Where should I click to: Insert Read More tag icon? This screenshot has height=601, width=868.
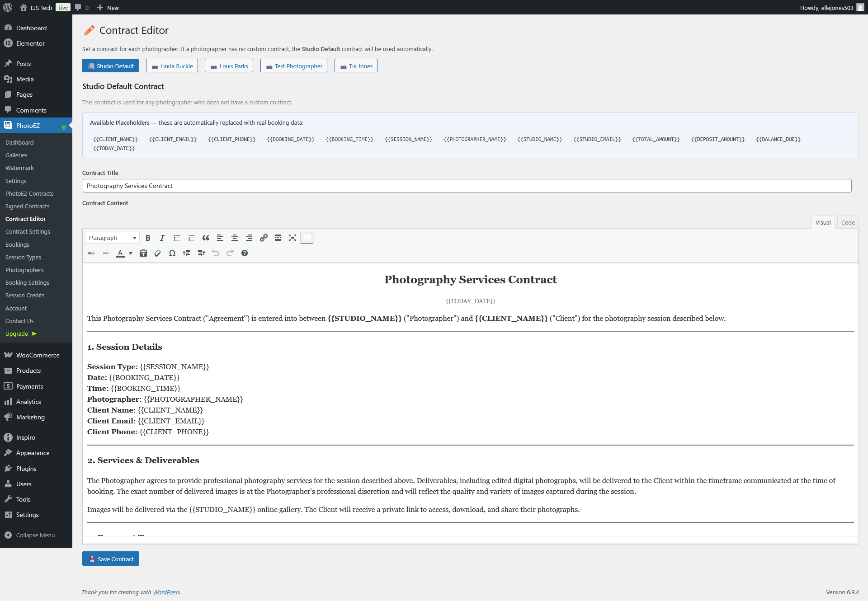(x=278, y=238)
